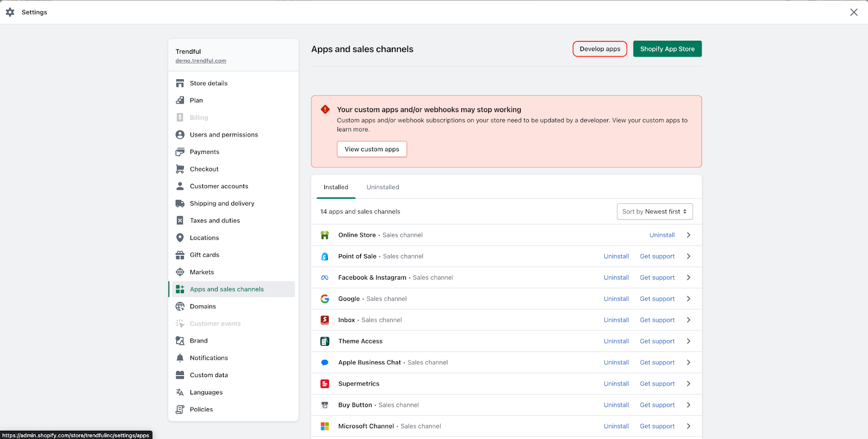This screenshot has width=868, height=439.
Task: Click the Users and permissions person icon
Action: pyautogui.click(x=180, y=134)
